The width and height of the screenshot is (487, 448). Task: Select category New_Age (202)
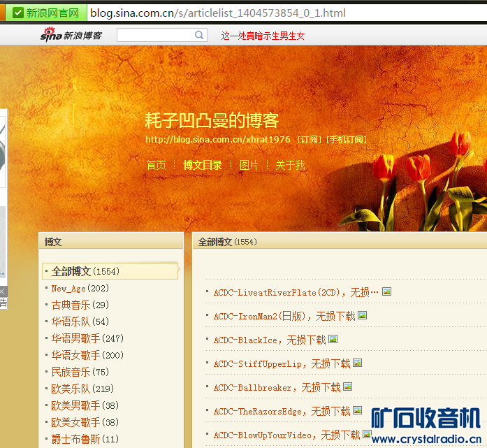coord(80,289)
